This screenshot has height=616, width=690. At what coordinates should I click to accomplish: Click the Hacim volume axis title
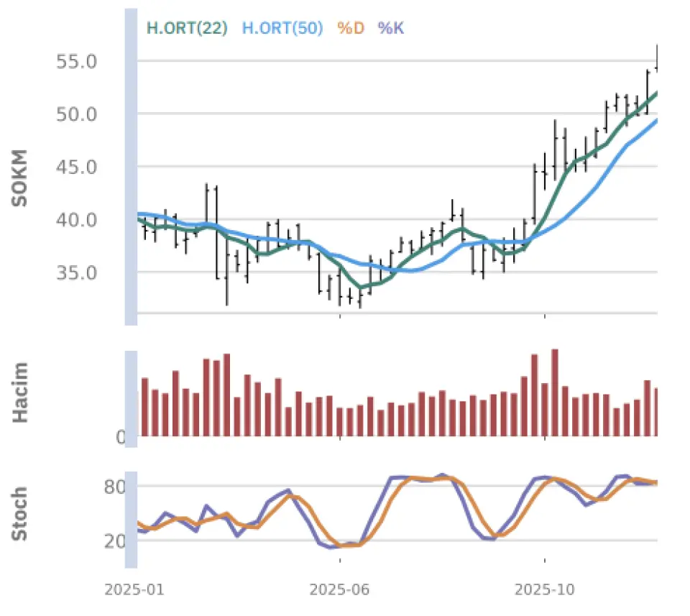pyautogui.click(x=20, y=392)
